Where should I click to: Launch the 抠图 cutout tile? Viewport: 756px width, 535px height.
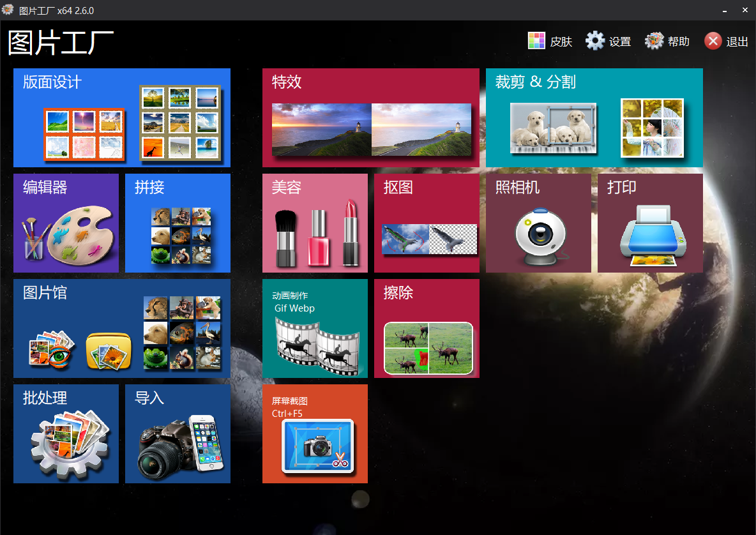pyautogui.click(x=427, y=223)
